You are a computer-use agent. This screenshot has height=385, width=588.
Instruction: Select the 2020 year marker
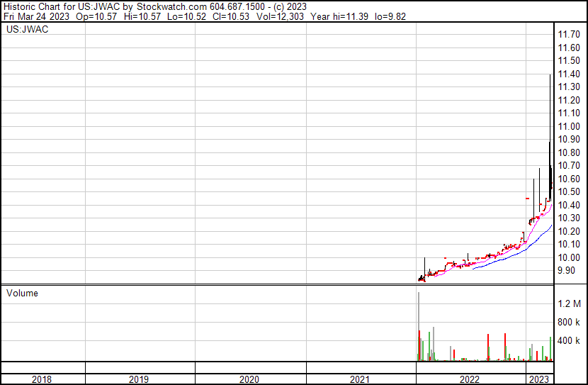coord(249,379)
